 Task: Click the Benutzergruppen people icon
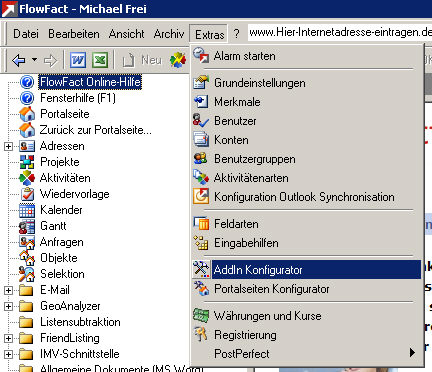click(201, 158)
